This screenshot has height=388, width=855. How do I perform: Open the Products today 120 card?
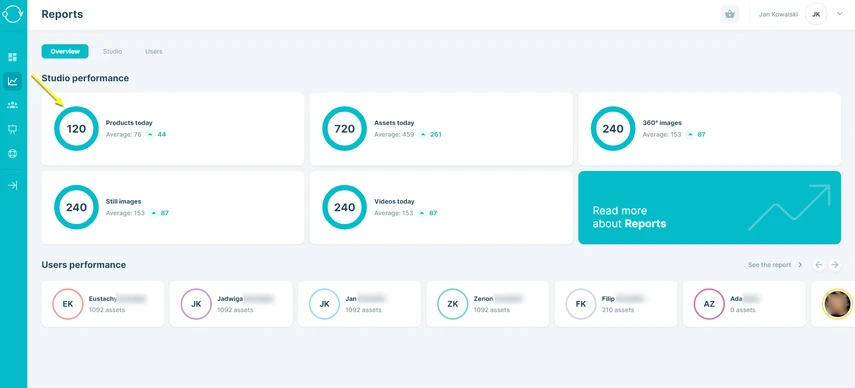click(x=173, y=129)
